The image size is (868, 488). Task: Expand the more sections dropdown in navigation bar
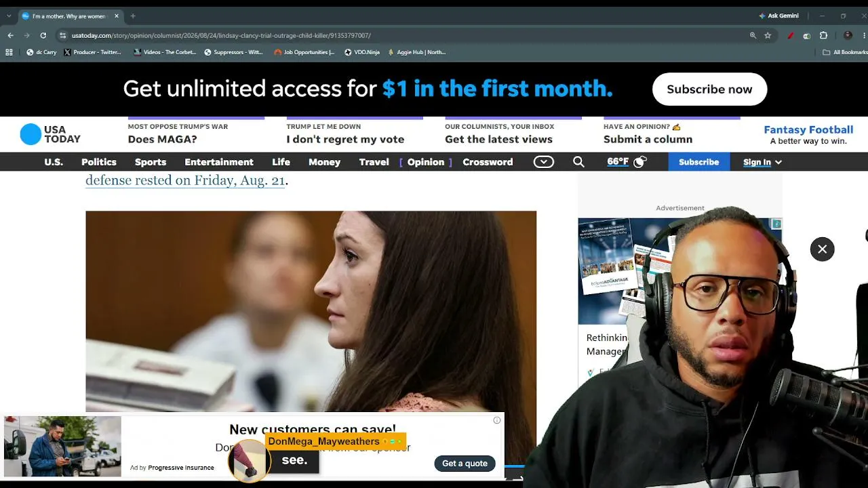click(x=544, y=162)
